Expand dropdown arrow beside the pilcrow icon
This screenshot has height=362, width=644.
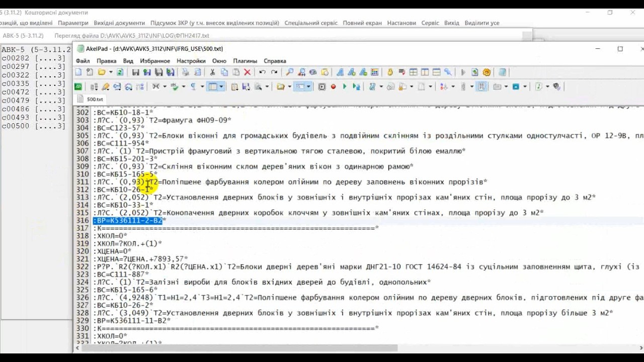[202, 86]
